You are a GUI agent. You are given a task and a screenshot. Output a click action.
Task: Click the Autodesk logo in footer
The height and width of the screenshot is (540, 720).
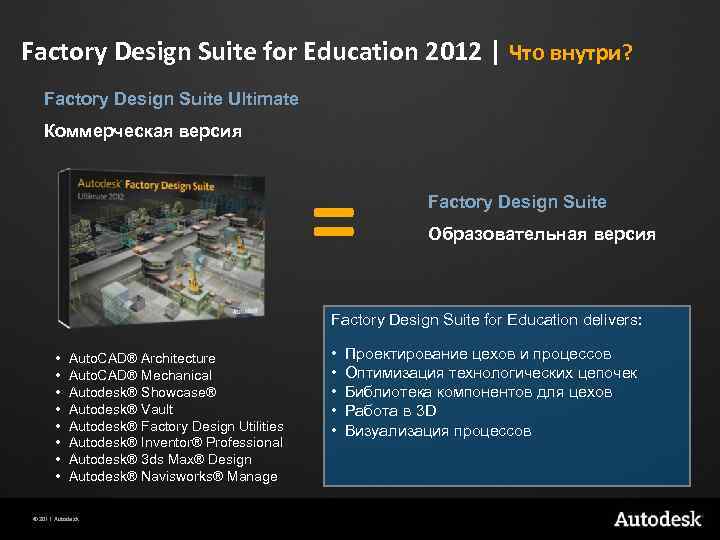(x=658, y=519)
